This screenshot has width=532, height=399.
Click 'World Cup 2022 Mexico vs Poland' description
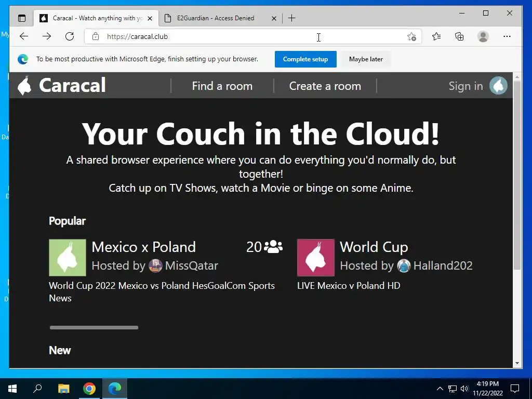[162, 292]
